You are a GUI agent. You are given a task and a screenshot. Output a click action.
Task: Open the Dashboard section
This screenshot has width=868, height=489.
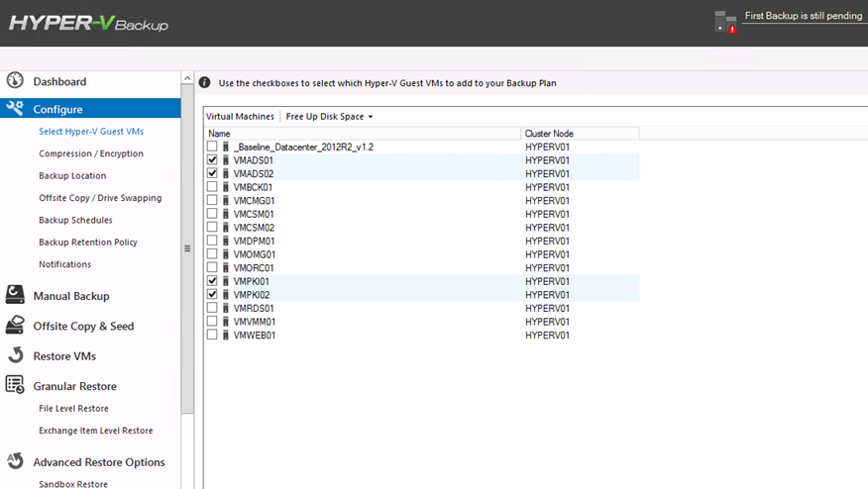tap(59, 81)
